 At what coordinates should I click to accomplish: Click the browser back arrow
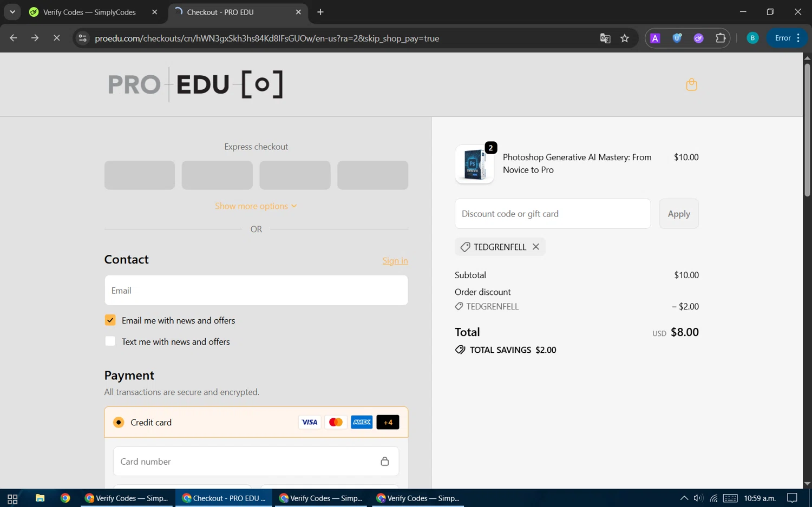14,38
